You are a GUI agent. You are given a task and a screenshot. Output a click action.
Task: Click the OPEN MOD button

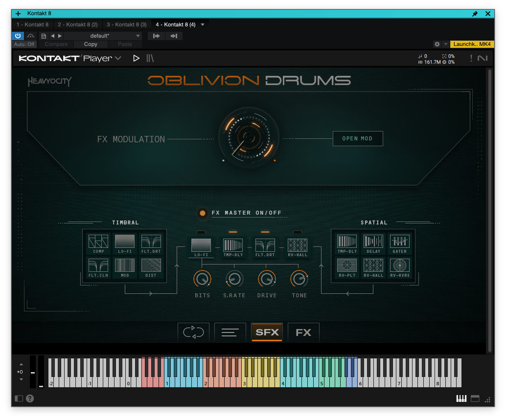click(358, 138)
